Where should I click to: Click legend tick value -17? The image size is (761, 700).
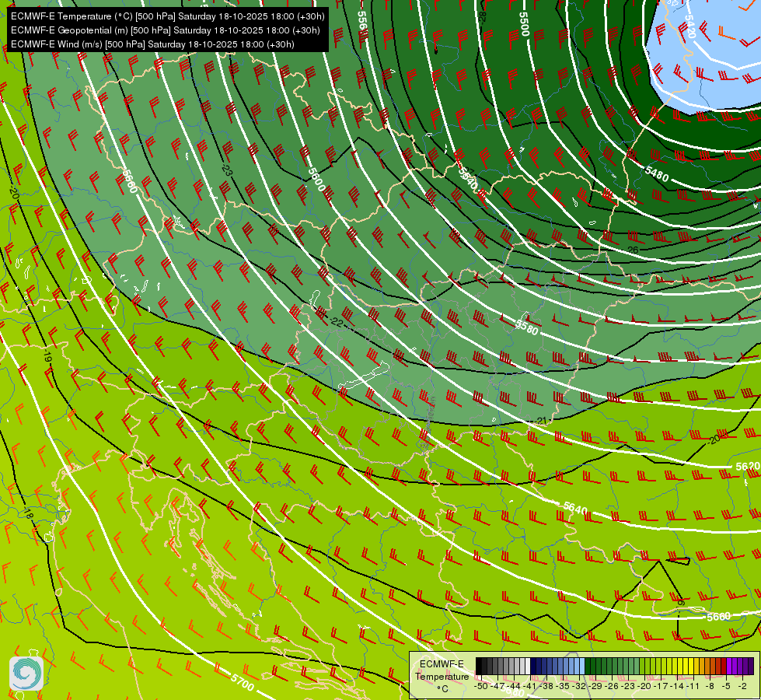point(661,687)
